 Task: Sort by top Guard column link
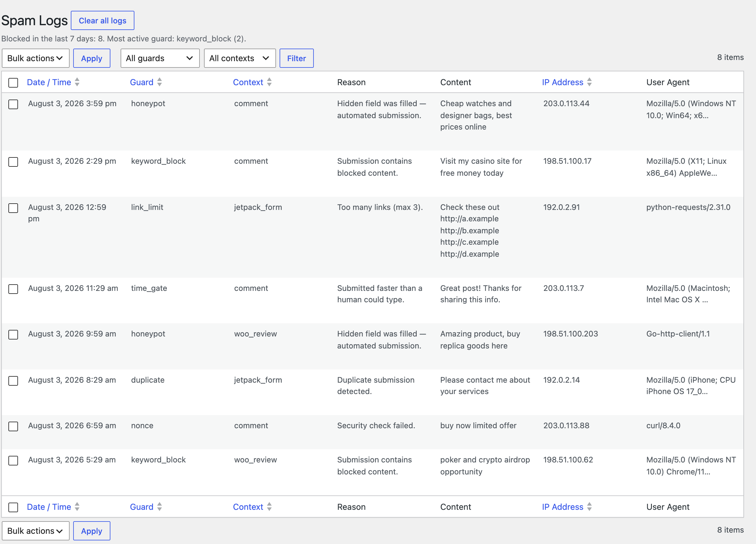pyautogui.click(x=142, y=82)
